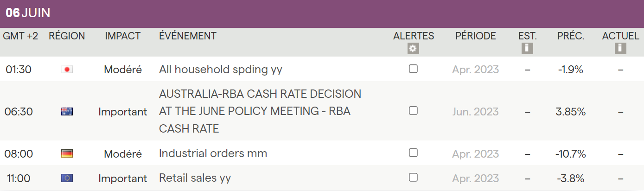Open the Industrial orders mm event

point(213,153)
